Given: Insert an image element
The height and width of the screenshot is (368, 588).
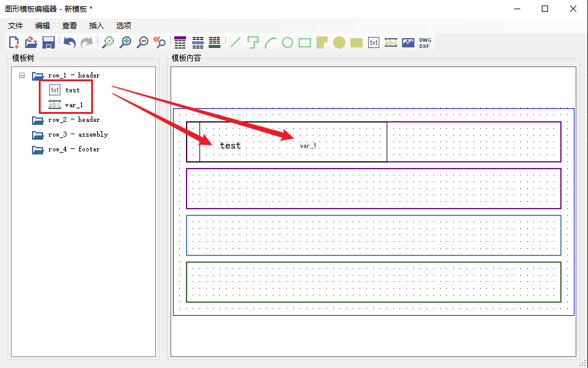Looking at the screenshot, I should pos(408,42).
